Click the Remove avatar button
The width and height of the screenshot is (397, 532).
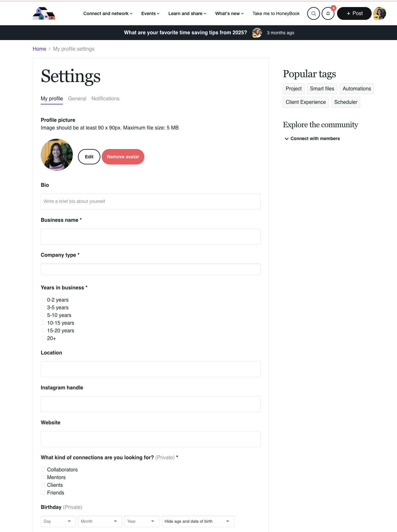pos(123,157)
